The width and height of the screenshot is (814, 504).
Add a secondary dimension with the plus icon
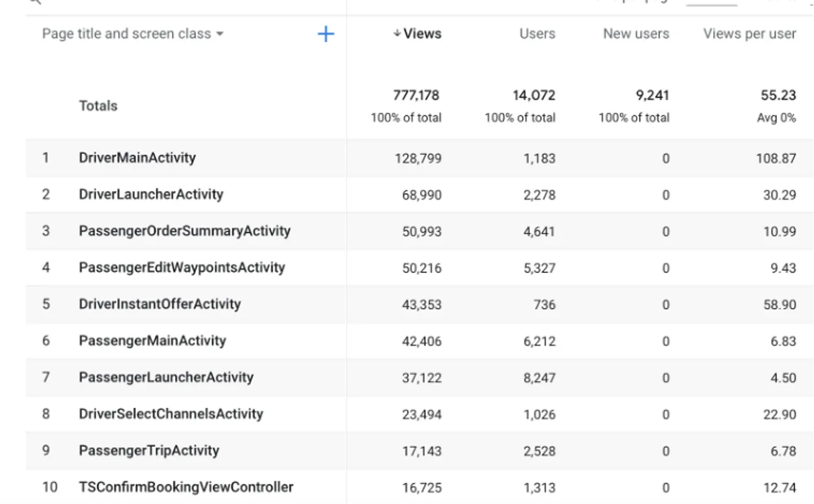point(325,34)
